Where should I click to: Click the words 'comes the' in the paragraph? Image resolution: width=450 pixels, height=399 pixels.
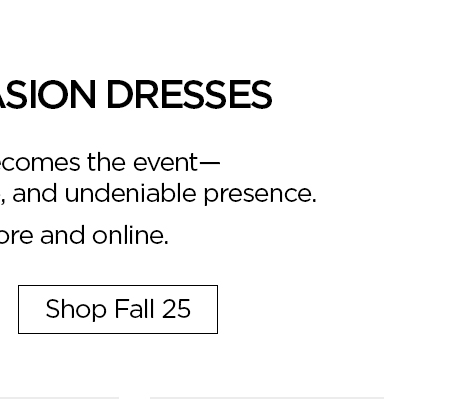click(56, 163)
